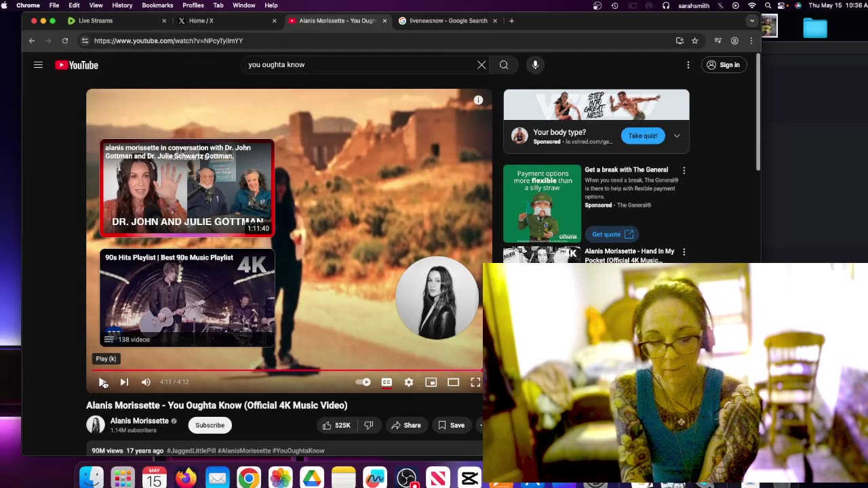Open the Alanis Morissette channel avatar below video

pos(96,425)
